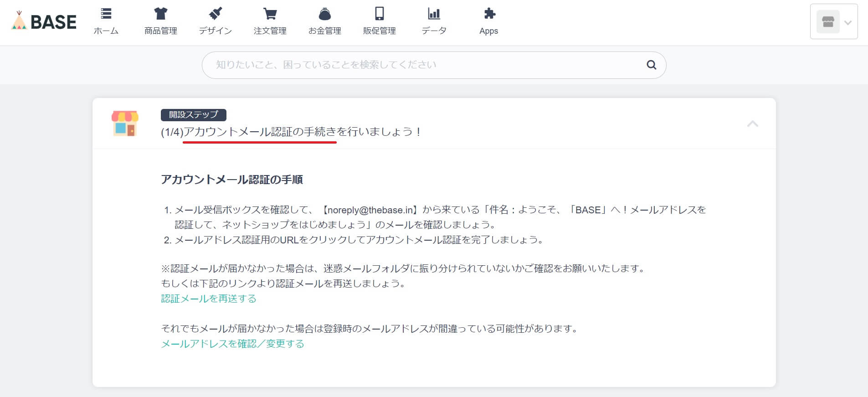Click the アカウントメール認証の手順 heading
The height and width of the screenshot is (397, 868).
231,180
